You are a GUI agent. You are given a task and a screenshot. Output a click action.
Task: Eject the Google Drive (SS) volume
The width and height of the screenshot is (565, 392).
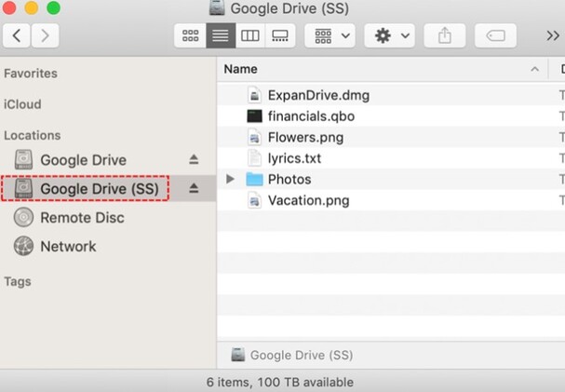coord(194,188)
